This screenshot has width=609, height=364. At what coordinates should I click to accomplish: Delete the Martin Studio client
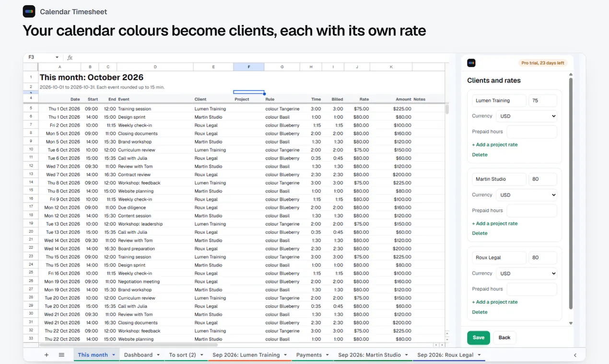[480, 233]
